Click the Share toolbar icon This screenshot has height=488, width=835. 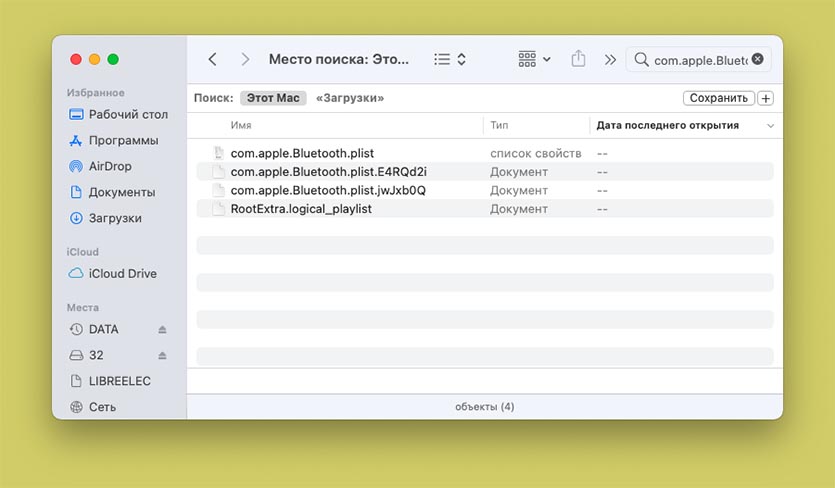click(x=578, y=60)
